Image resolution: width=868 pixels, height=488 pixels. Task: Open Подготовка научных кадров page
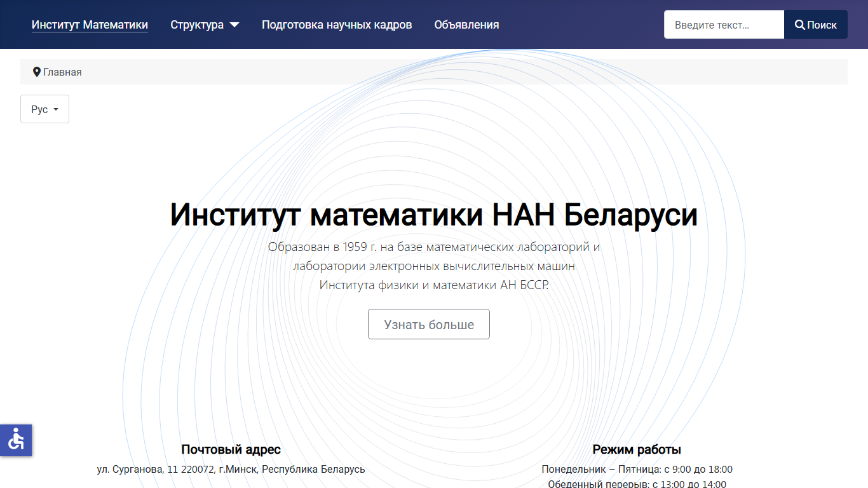tap(337, 25)
